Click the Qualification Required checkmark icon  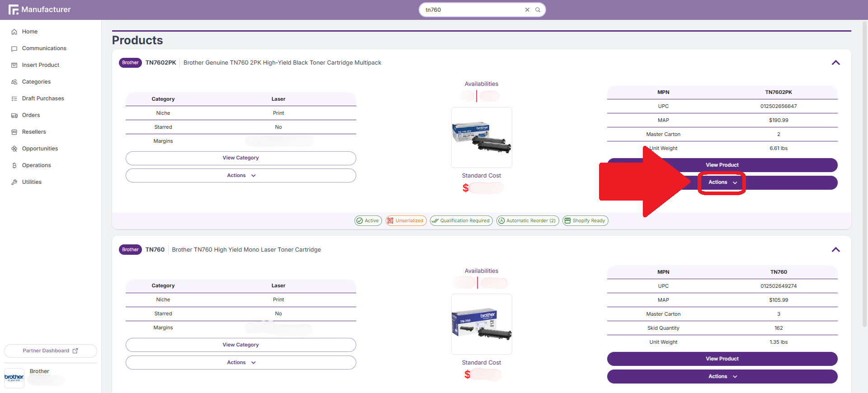435,221
